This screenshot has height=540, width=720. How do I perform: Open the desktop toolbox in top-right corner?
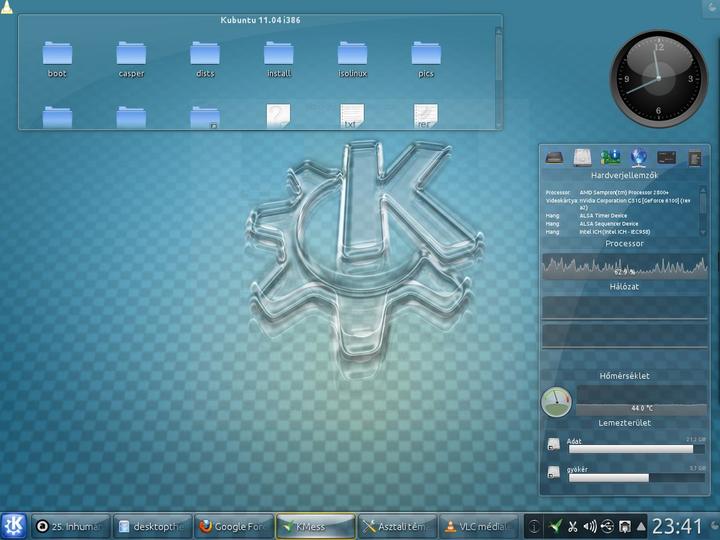[711, 7]
